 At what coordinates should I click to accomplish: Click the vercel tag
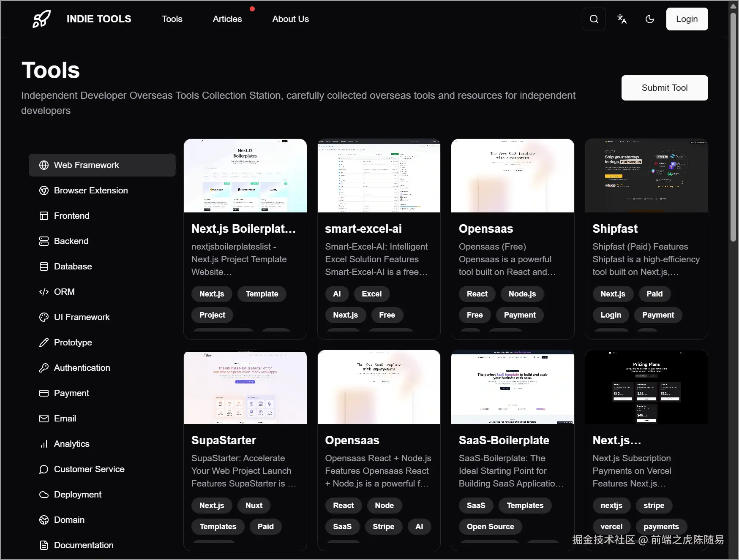pos(611,527)
